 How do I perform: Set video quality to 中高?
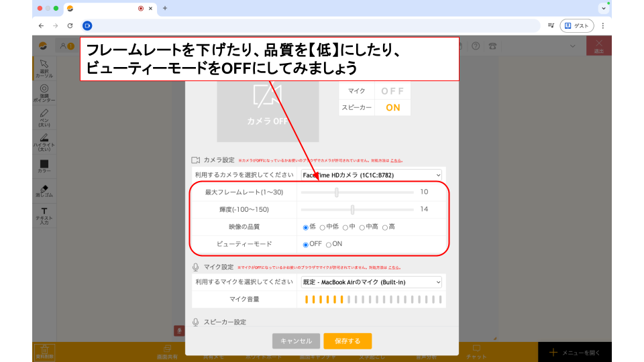pyautogui.click(x=362, y=227)
